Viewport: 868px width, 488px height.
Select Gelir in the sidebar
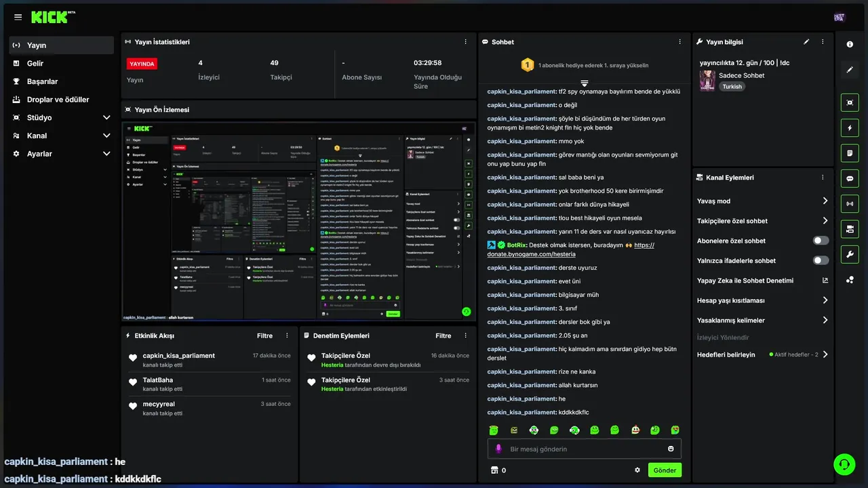coord(62,63)
